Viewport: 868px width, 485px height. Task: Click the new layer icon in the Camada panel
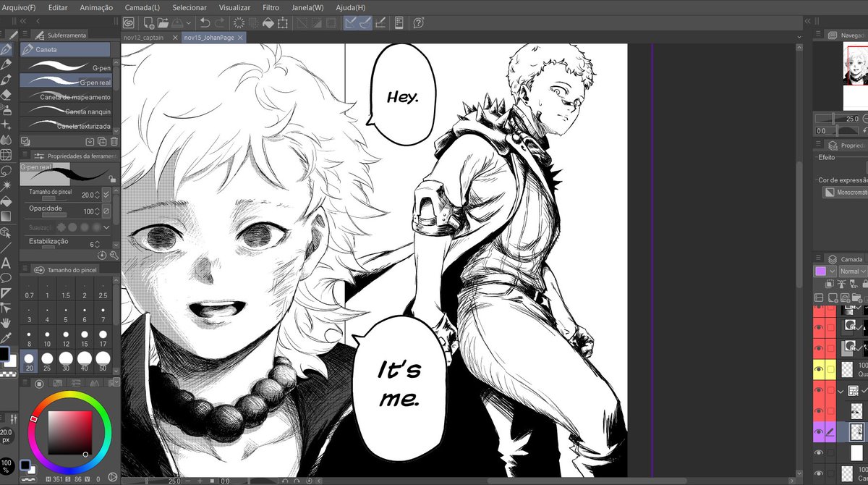click(832, 298)
